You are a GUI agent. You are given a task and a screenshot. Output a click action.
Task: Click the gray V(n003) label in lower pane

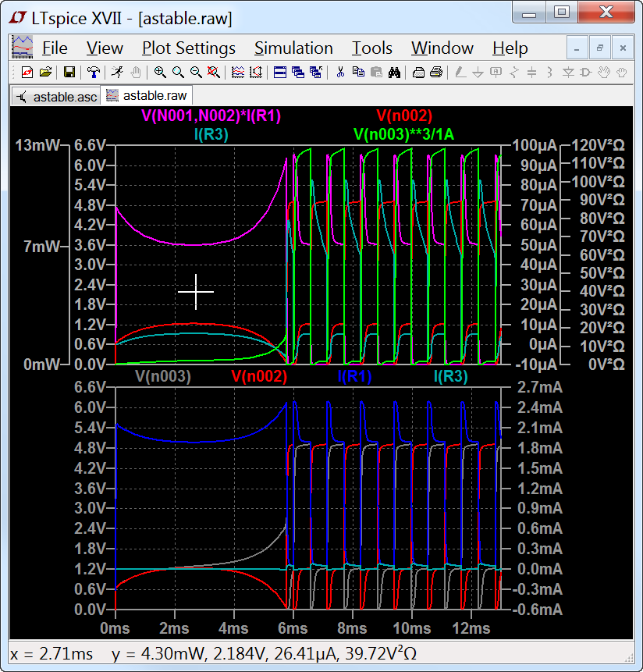pos(163,376)
